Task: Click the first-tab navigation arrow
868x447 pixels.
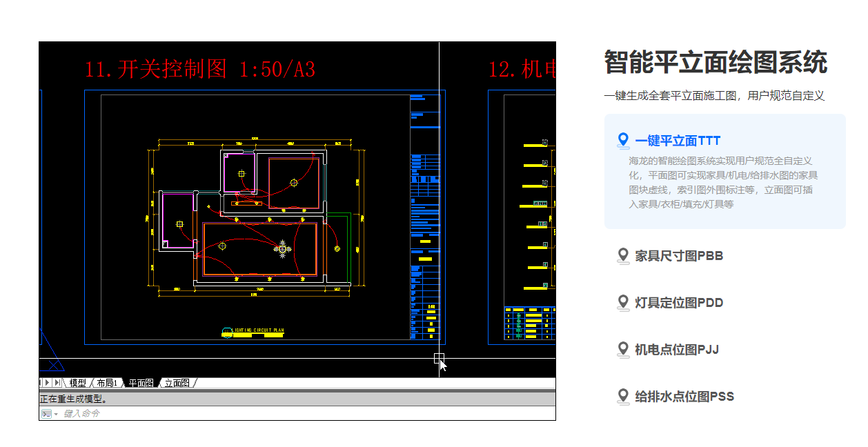Action: [41, 382]
